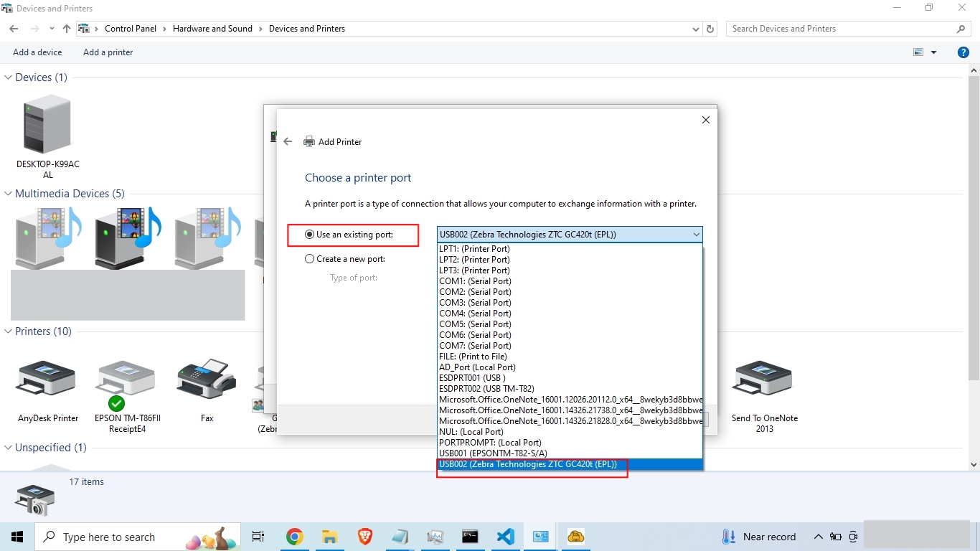Select the Fax device icon
Image resolution: width=980 pixels, height=551 pixels.
[207, 378]
